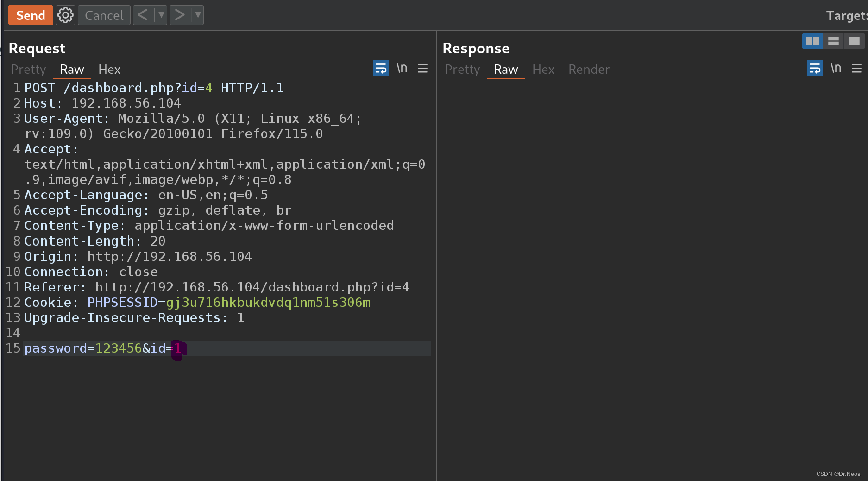Viewport: 868px width, 481px height.
Task: Click the POST /dashboard.php?id=4 request line
Action: [154, 88]
